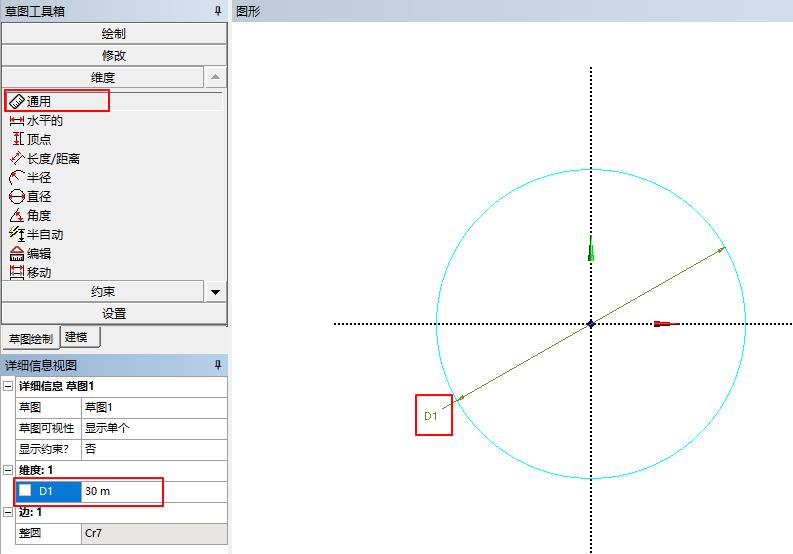The image size is (793, 554).
Task: Choose the 角度 angle dimension tool
Action: pyautogui.click(x=38, y=215)
